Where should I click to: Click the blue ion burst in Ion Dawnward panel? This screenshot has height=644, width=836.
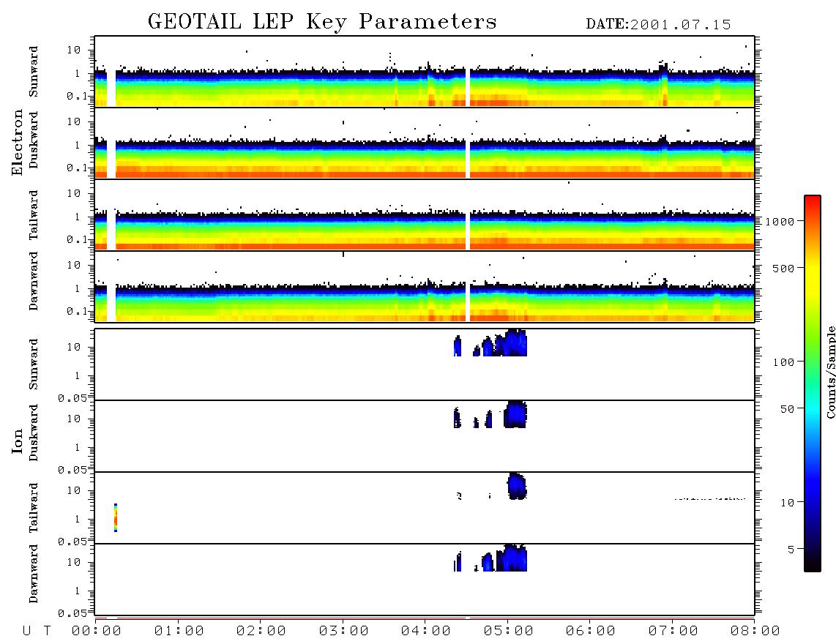pyautogui.click(x=515, y=558)
